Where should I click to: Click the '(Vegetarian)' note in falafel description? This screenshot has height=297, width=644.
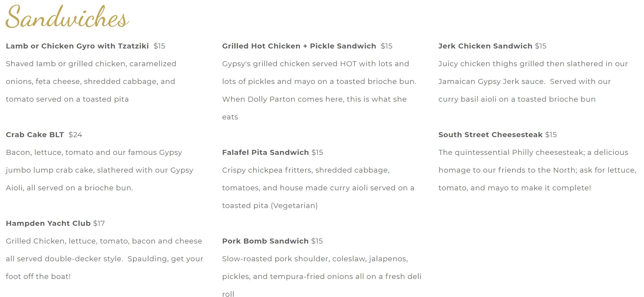tap(294, 206)
